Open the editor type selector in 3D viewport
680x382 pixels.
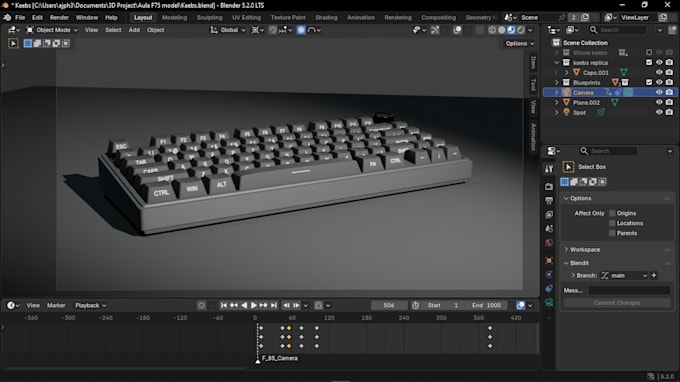click(x=13, y=30)
